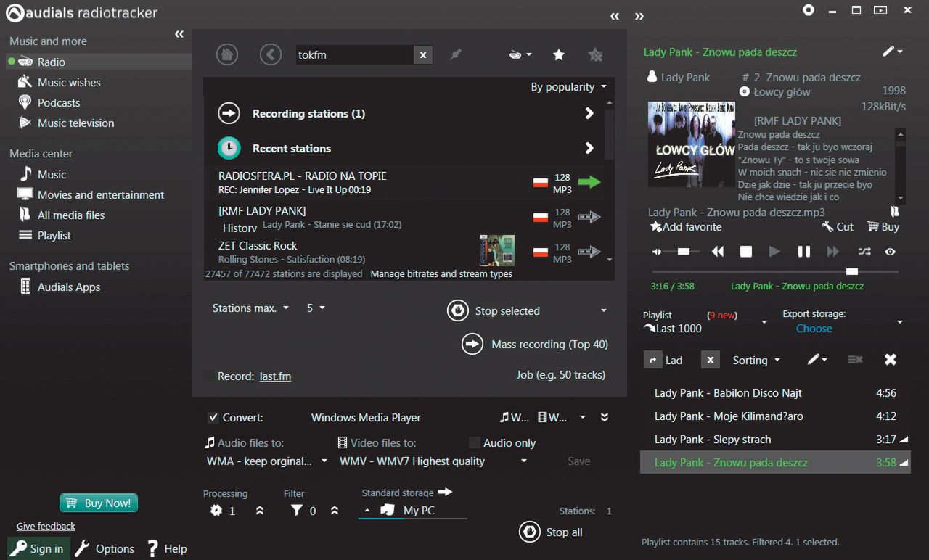Click the pin icon next to search
Image resolution: width=929 pixels, height=560 pixels.
pyautogui.click(x=456, y=54)
